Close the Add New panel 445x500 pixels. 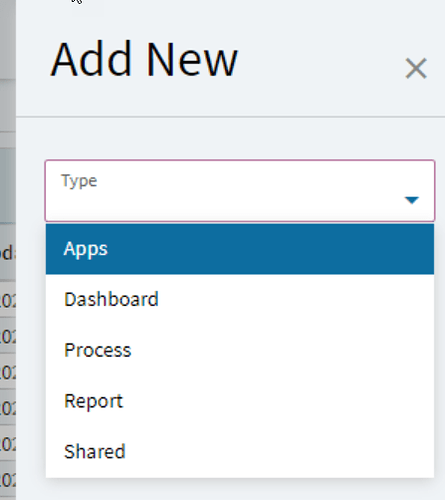pyautogui.click(x=416, y=68)
